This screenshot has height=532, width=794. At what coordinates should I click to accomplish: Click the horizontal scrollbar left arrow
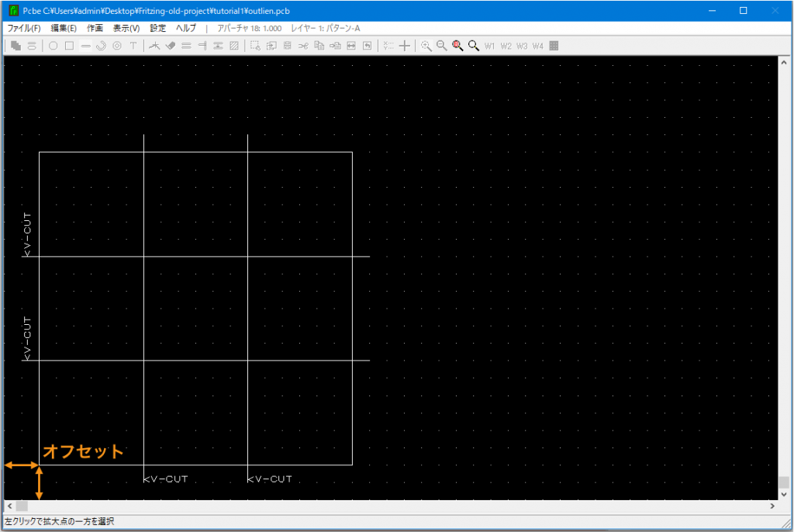(9, 506)
